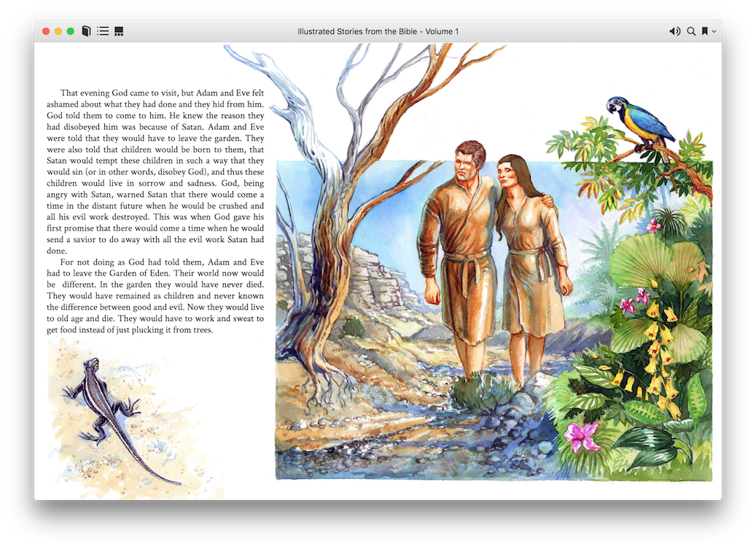756x549 pixels.
Task: Enter full screen with the green button
Action: (71, 31)
